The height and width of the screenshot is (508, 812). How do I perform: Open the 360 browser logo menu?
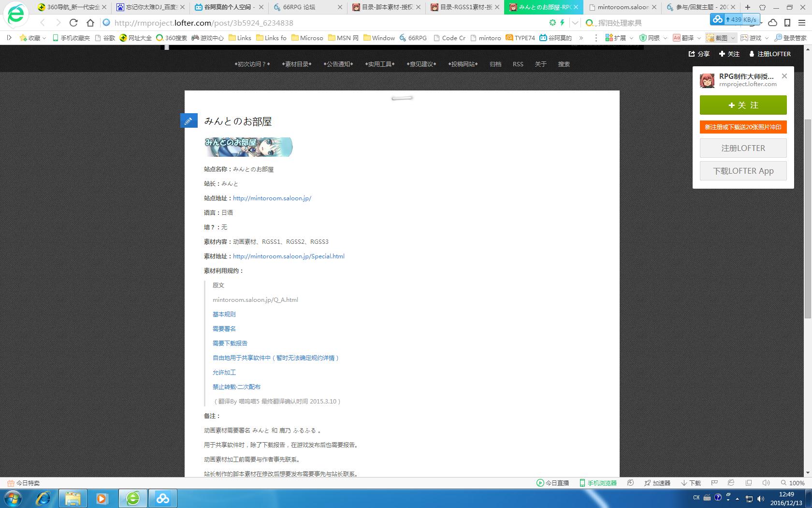15,15
